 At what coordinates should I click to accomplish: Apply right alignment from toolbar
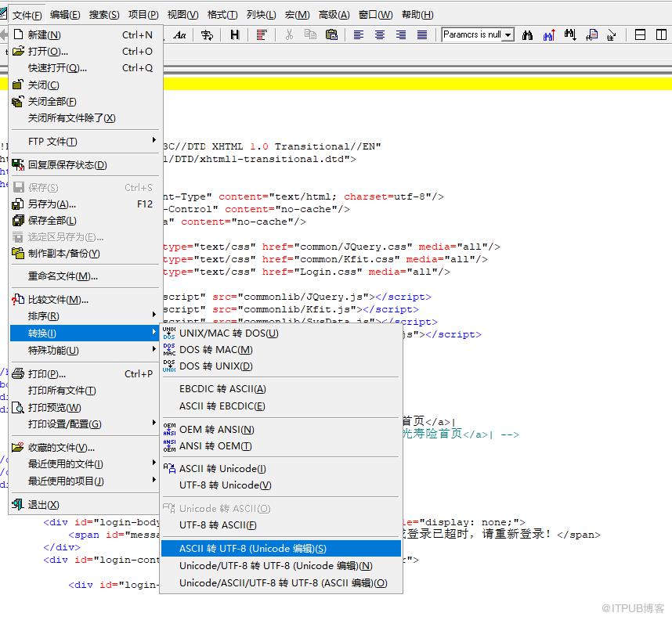point(401,34)
